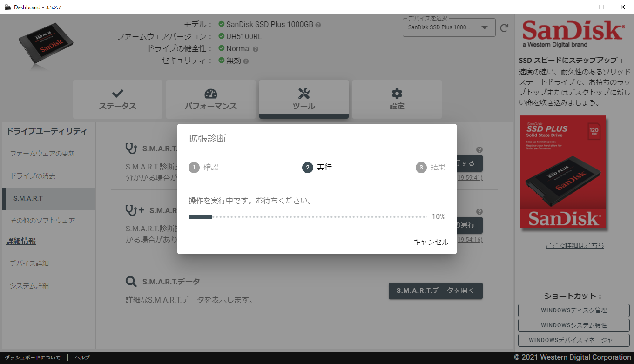Click the ここで詳細はこちら link
Image resolution: width=634 pixels, height=364 pixels.
tap(575, 245)
